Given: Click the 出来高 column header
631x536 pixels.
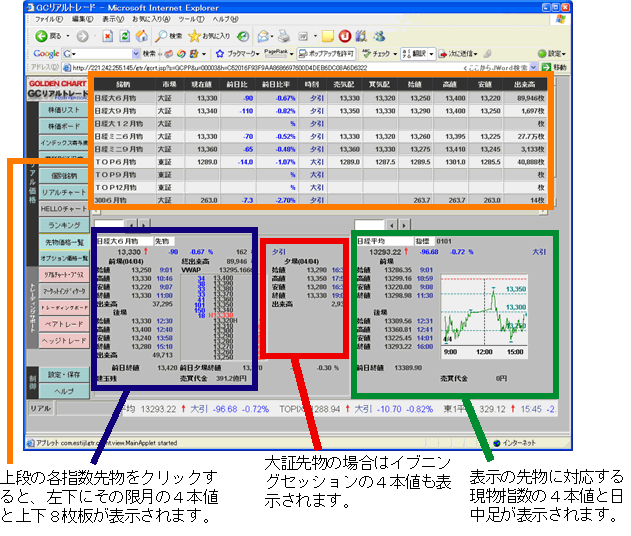Looking at the screenshot, I should coord(525,85).
